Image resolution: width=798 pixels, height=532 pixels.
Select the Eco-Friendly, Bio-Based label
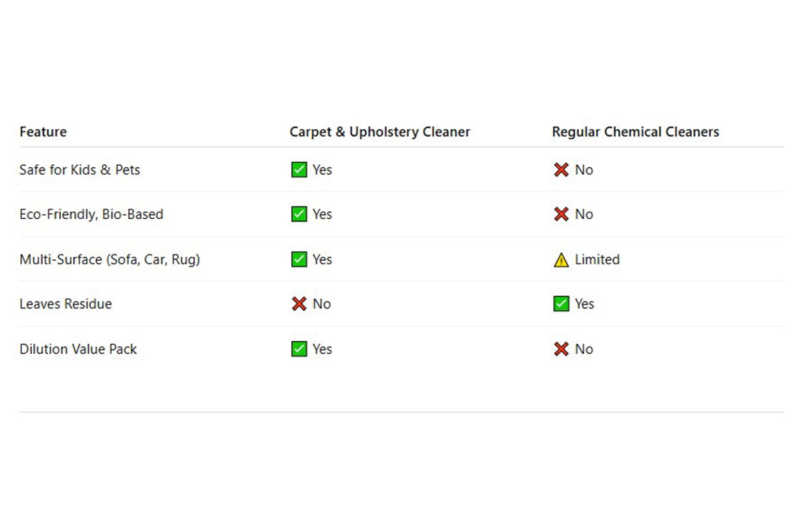click(x=91, y=214)
